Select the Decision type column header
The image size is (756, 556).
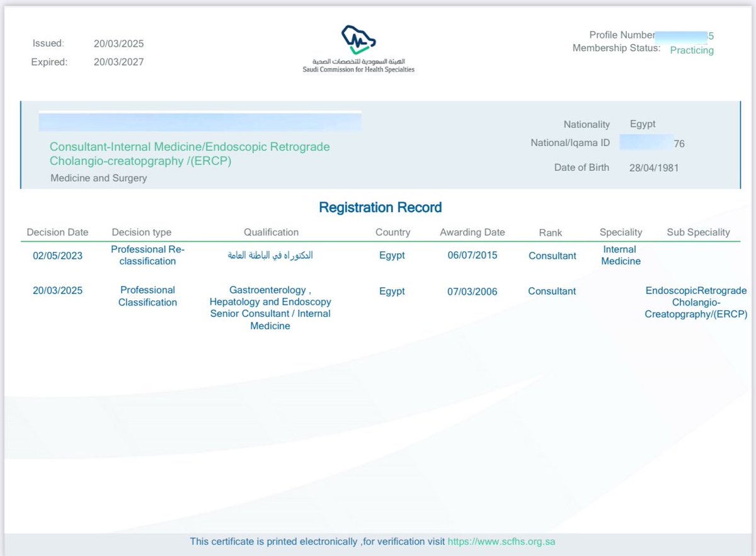(141, 232)
